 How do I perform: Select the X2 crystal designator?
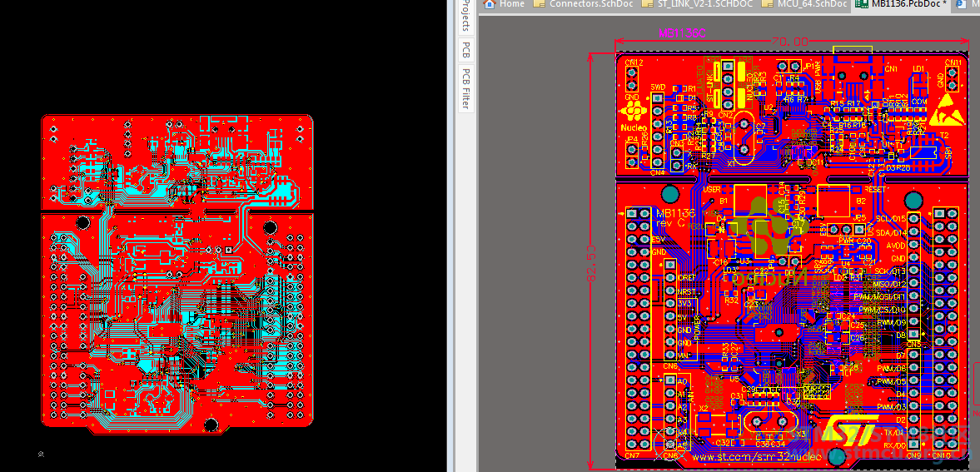click(704, 408)
